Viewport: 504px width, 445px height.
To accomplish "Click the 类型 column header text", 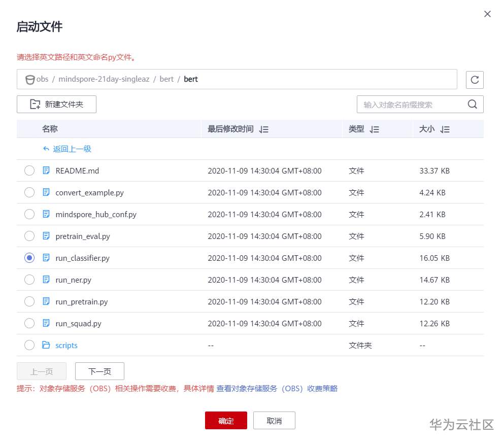I will click(x=356, y=129).
